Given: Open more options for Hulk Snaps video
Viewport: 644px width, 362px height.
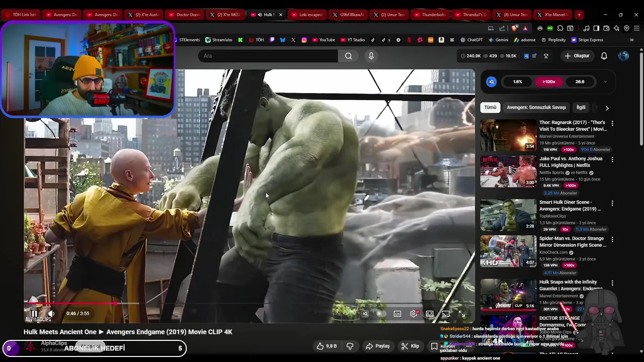Looking at the screenshot, I should pyautogui.click(x=612, y=283).
